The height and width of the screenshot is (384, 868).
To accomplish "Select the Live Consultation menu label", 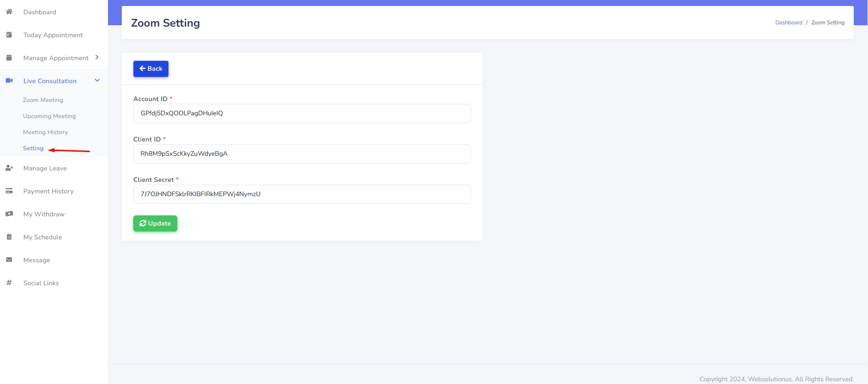I will pos(50,81).
